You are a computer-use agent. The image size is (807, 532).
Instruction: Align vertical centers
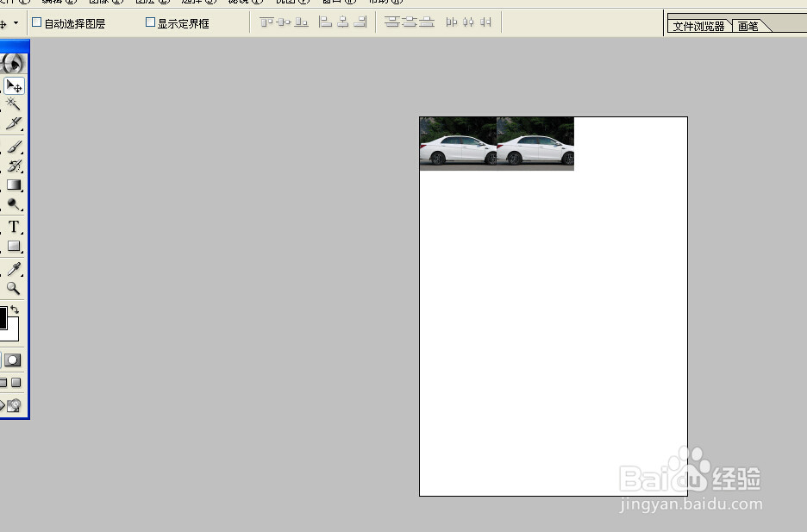click(x=285, y=22)
